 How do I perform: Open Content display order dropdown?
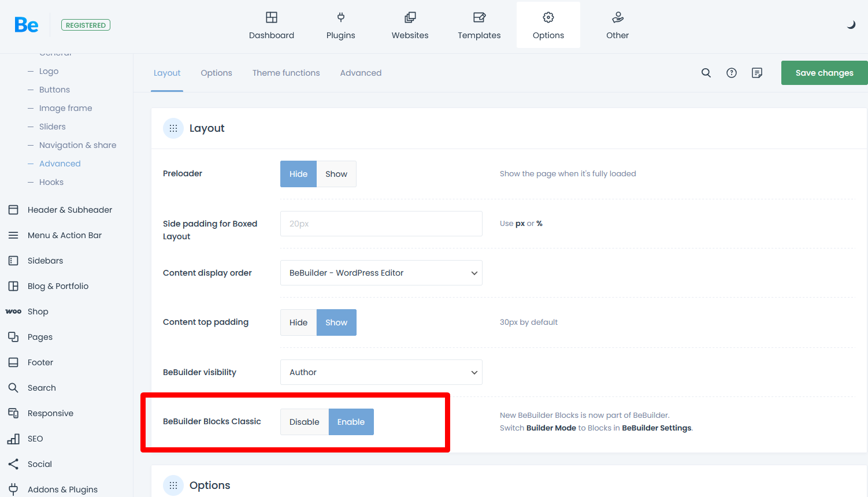point(381,273)
